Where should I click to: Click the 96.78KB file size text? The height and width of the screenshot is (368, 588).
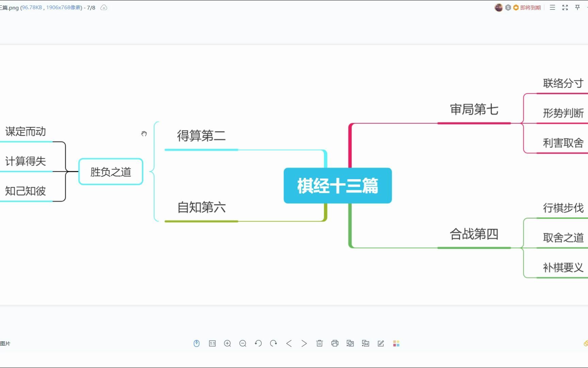pos(32,7)
